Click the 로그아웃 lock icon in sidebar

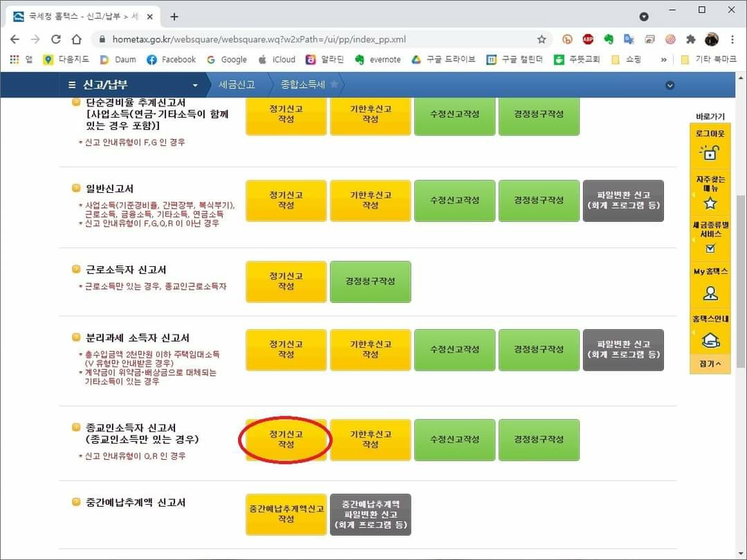point(710,153)
